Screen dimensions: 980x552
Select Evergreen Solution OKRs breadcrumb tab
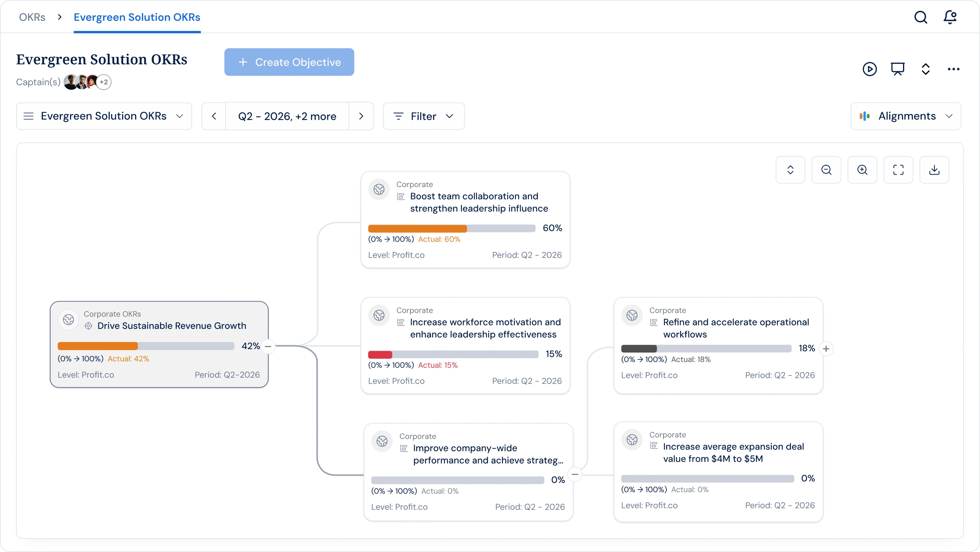(x=137, y=17)
